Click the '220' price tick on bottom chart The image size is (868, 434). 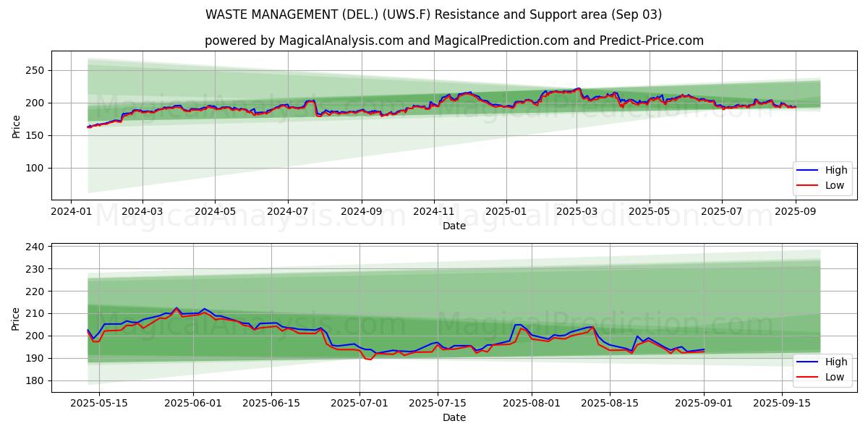[x=36, y=292]
